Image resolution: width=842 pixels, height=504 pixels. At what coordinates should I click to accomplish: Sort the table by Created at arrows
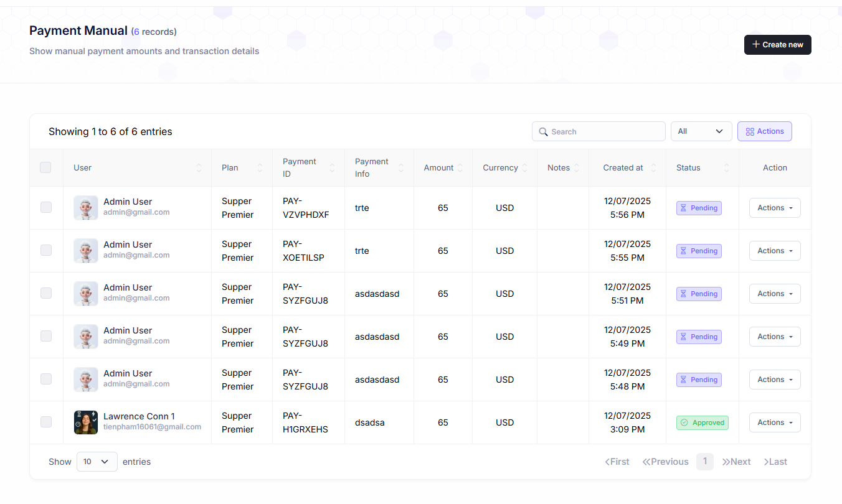pyautogui.click(x=653, y=168)
